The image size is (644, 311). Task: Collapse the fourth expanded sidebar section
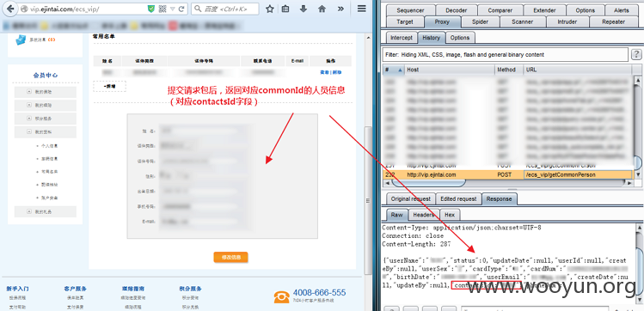click(29, 131)
